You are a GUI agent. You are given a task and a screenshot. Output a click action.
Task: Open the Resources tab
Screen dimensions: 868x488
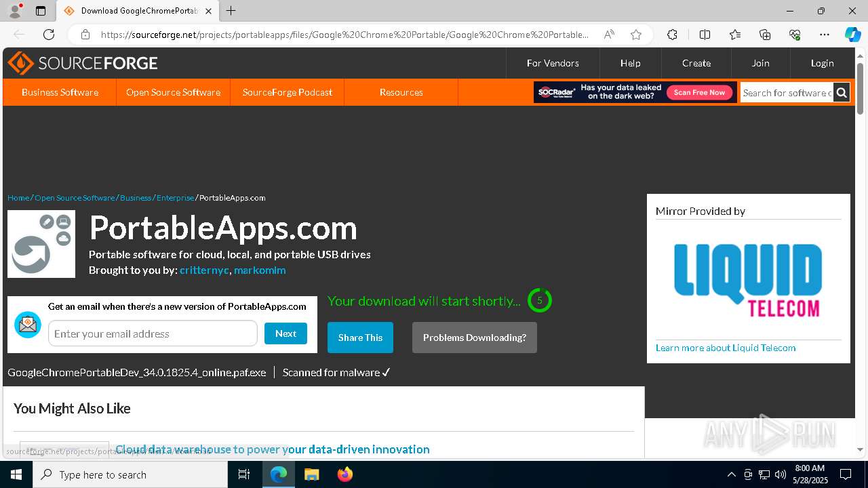[x=401, y=92]
